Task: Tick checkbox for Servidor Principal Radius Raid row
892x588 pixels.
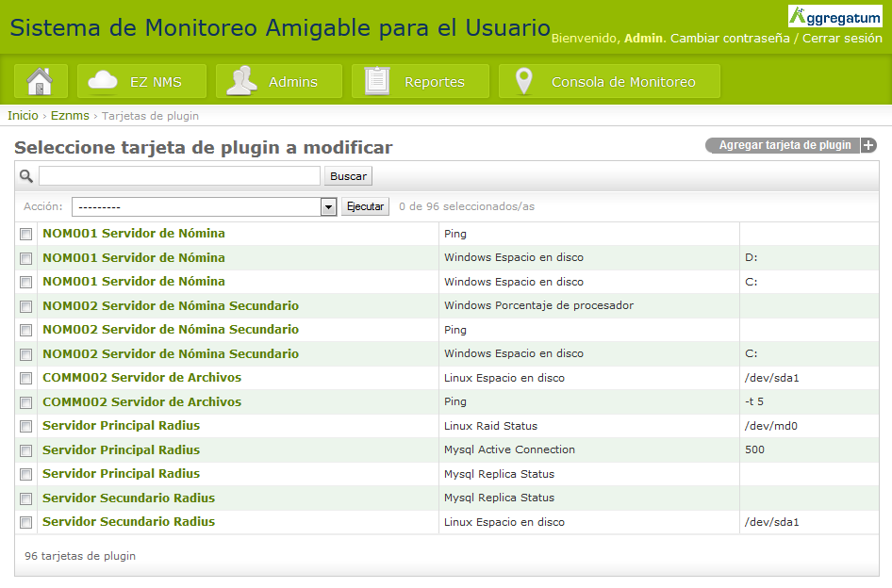Action: pos(26,426)
